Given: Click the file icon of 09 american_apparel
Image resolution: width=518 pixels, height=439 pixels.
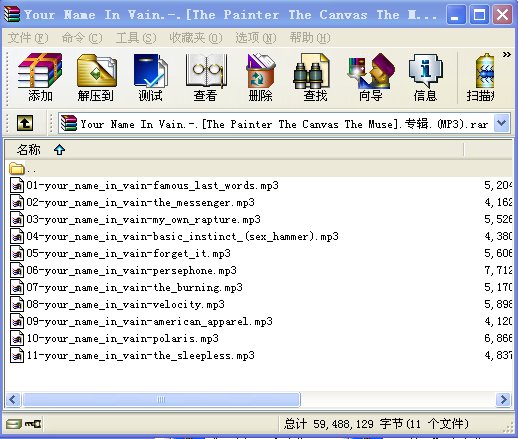Looking at the screenshot, I should tap(17, 321).
